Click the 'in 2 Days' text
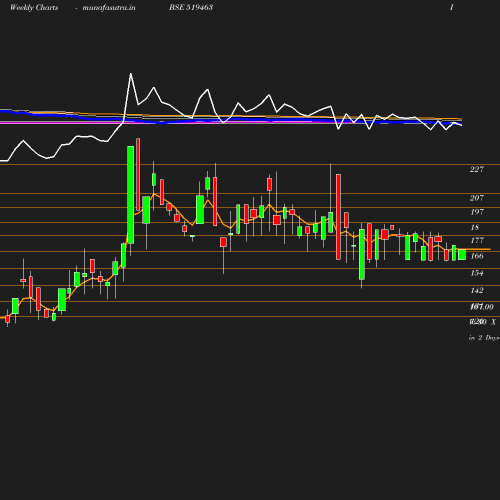 coord(484,338)
